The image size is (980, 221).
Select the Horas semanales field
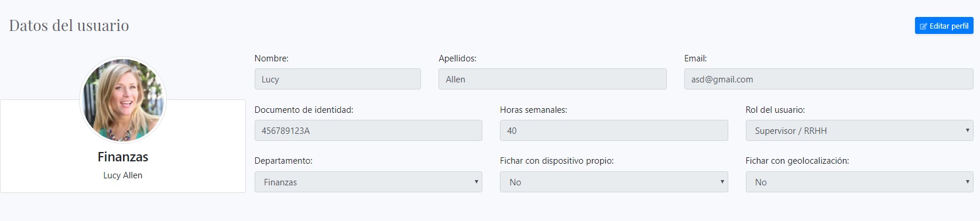[614, 130]
